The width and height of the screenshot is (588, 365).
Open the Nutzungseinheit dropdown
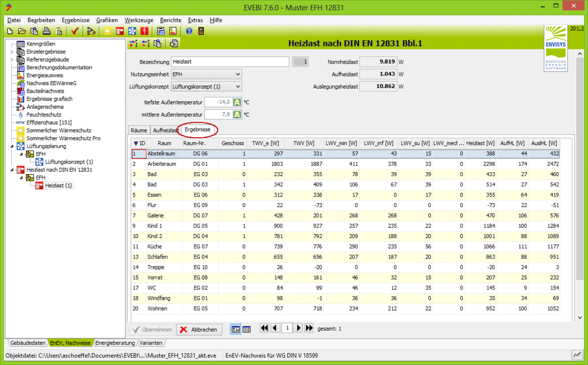coord(206,74)
